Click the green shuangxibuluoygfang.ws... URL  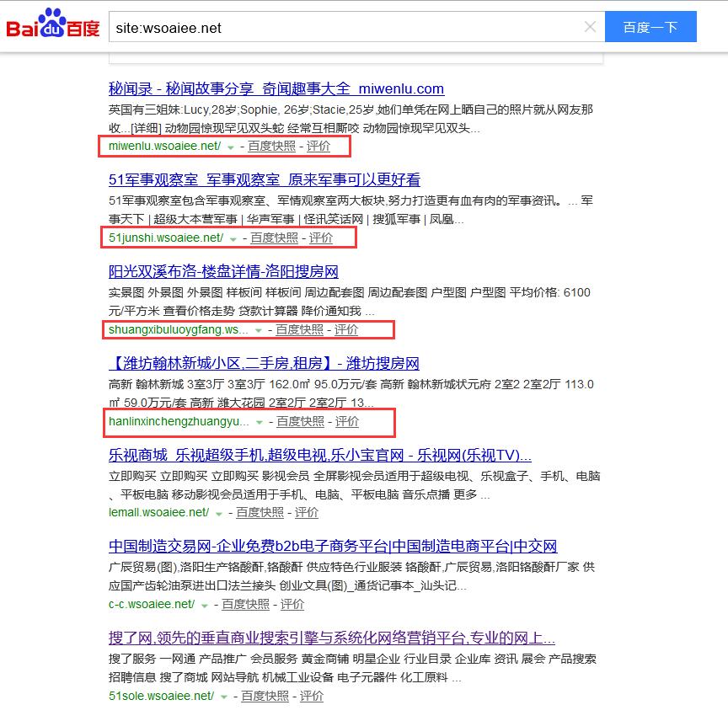point(179,329)
